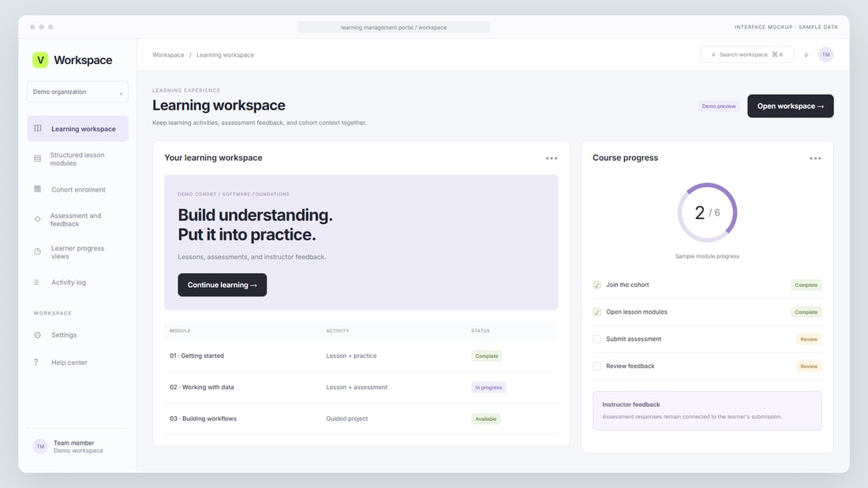Click the Open workspace button
Image resolution: width=868 pixels, height=488 pixels.
[x=790, y=106]
